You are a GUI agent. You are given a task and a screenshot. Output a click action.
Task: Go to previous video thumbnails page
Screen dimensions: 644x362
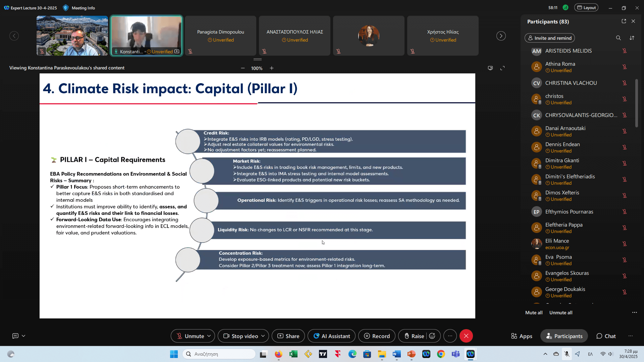pos(14,36)
